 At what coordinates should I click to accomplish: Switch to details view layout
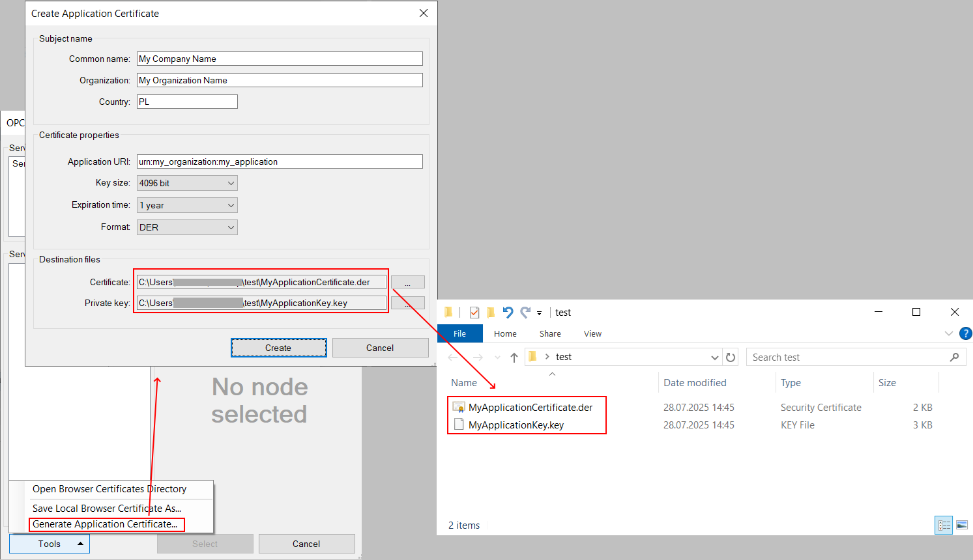pyautogui.click(x=944, y=525)
